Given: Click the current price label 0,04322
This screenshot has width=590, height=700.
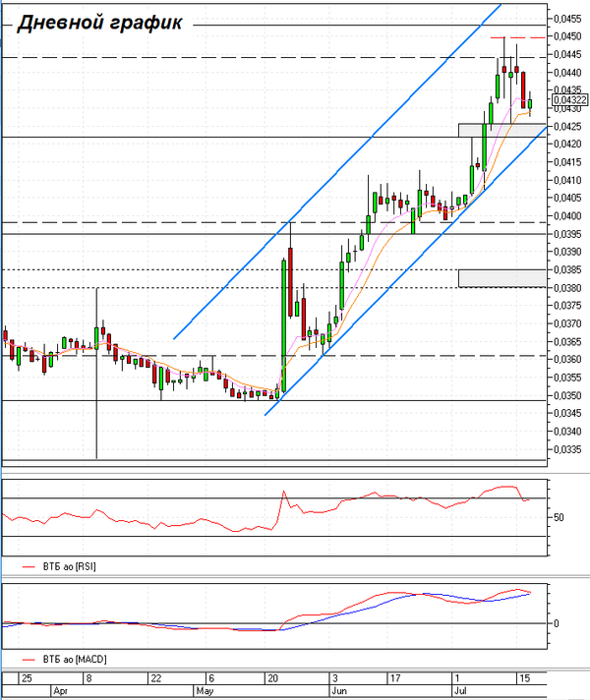Looking at the screenshot, I should [x=570, y=100].
